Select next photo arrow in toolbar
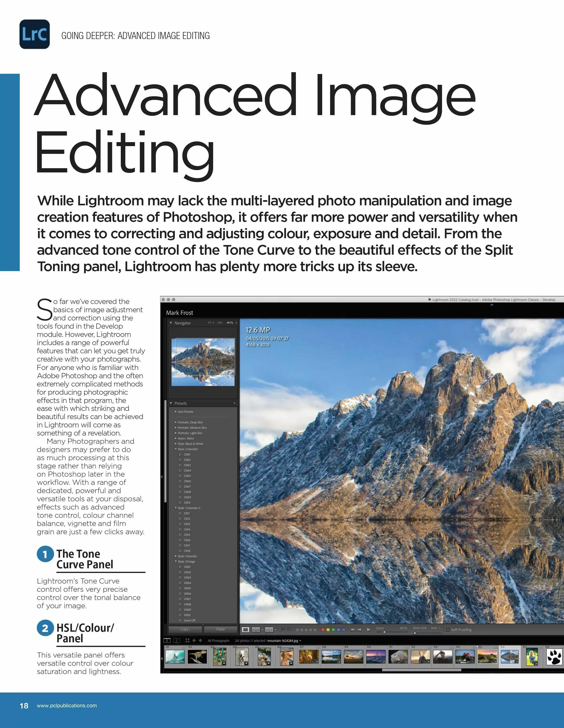 pos(360,630)
